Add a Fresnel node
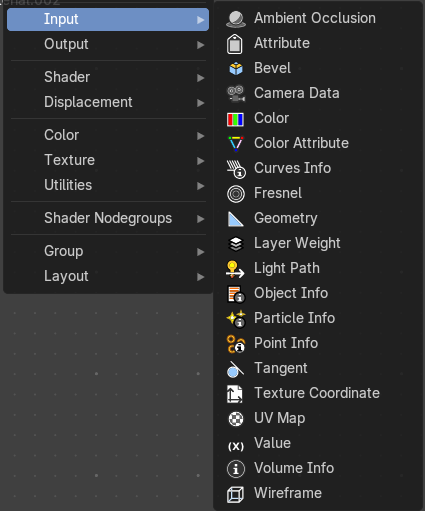Screen dimensions: 425x511 [x=319, y=194]
